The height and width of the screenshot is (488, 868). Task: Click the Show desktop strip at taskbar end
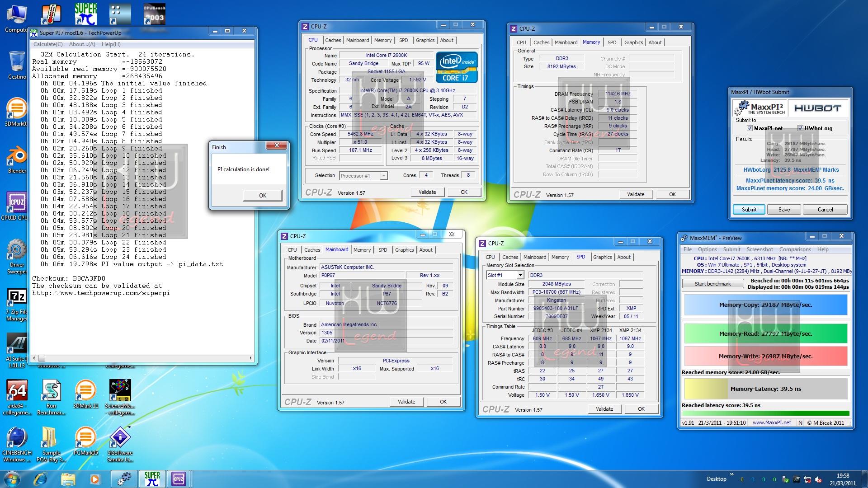pos(864,479)
